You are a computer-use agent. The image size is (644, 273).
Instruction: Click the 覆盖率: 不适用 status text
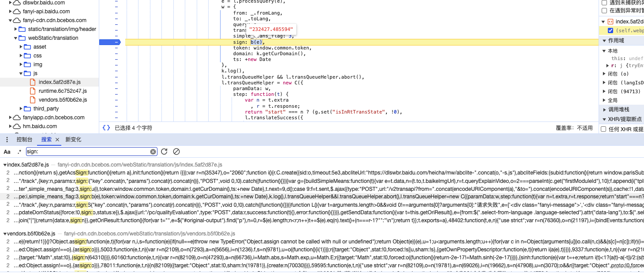[574, 128]
